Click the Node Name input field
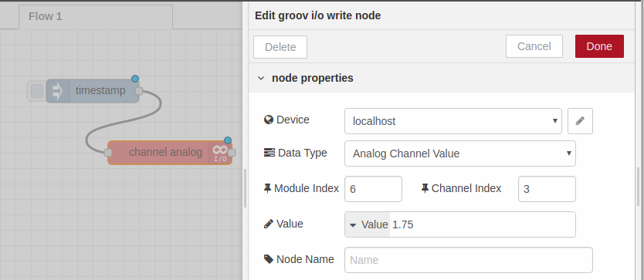Image resolution: width=644 pixels, height=280 pixels. (x=468, y=260)
